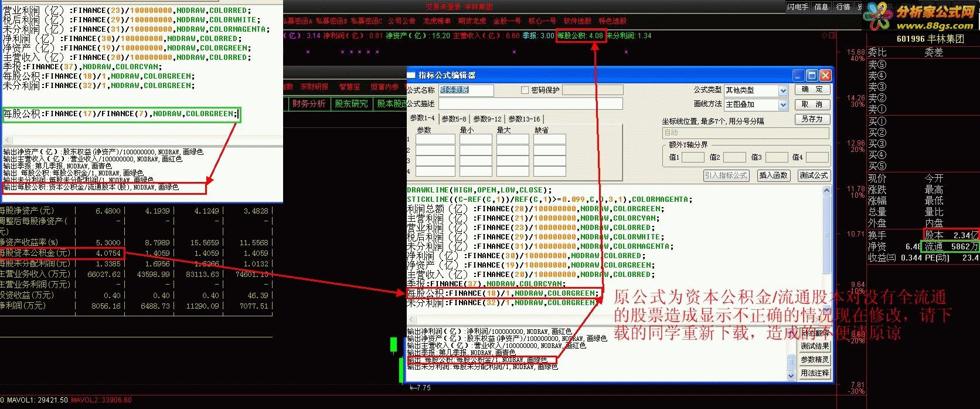Select the 财务分析 tab
980x409 pixels.
coord(309,104)
